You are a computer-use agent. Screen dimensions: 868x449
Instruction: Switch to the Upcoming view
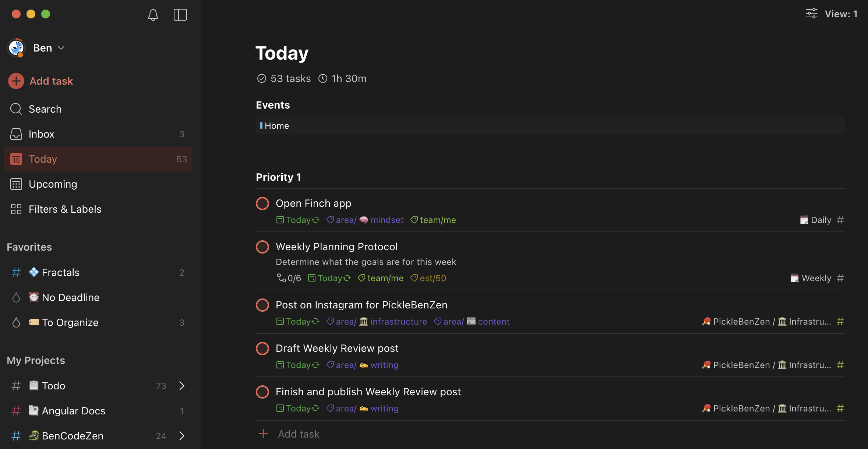53,184
